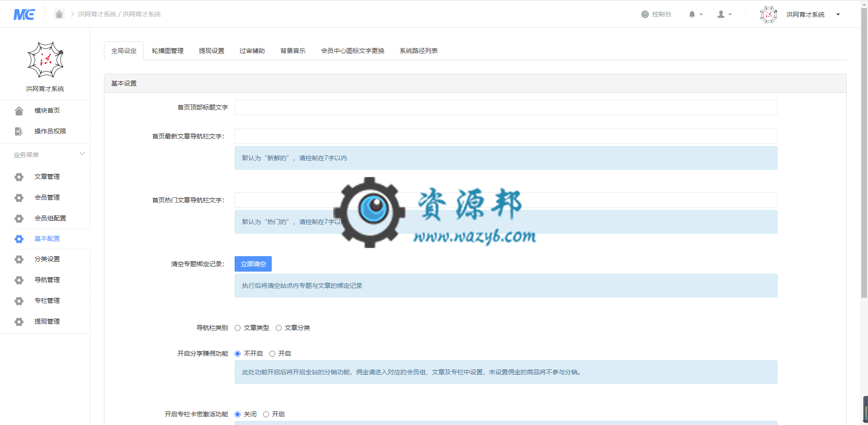Screen dimensions: 868x425
Task: Select 文章分类 for 导航栏类别
Action: pyautogui.click(x=278, y=328)
